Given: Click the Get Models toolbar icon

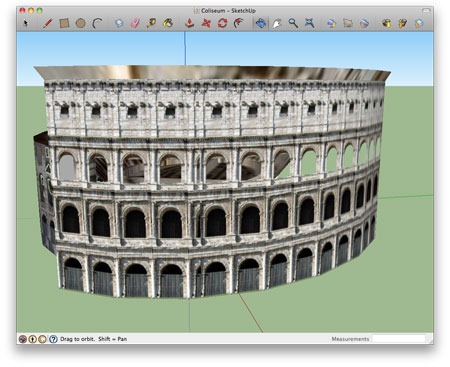Looking at the screenshot, I should coord(387,23).
